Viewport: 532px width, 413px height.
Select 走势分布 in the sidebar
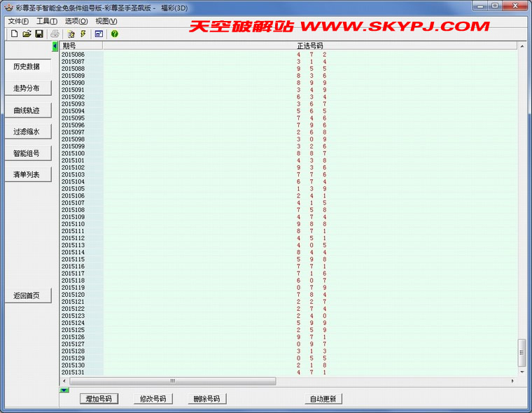(27, 88)
